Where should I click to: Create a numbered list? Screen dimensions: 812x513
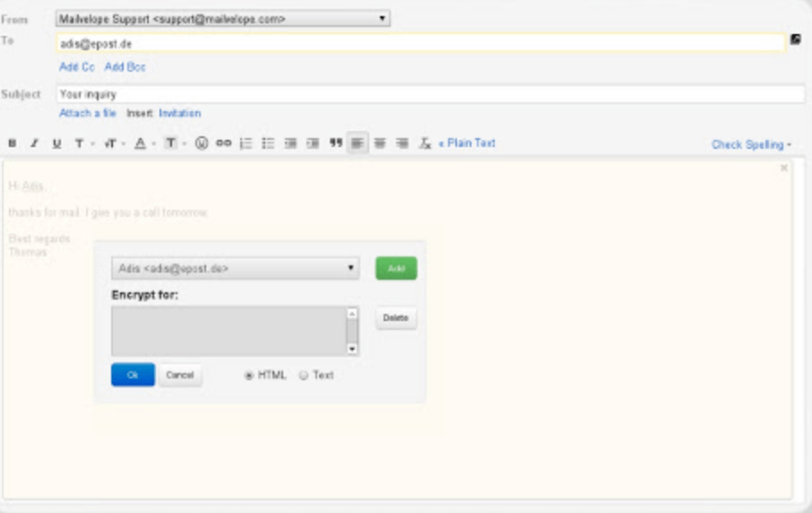246,143
